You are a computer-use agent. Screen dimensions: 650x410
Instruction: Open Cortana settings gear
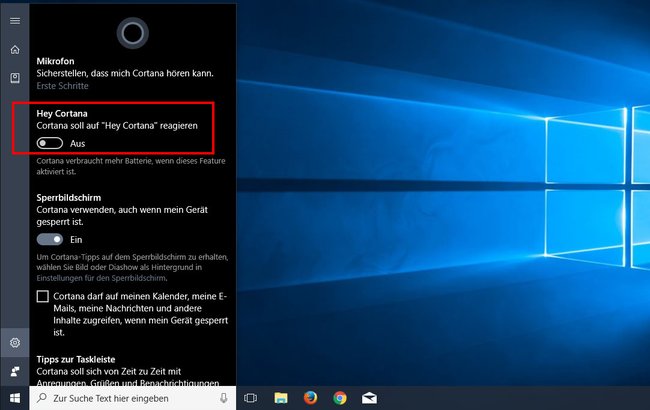(15, 342)
